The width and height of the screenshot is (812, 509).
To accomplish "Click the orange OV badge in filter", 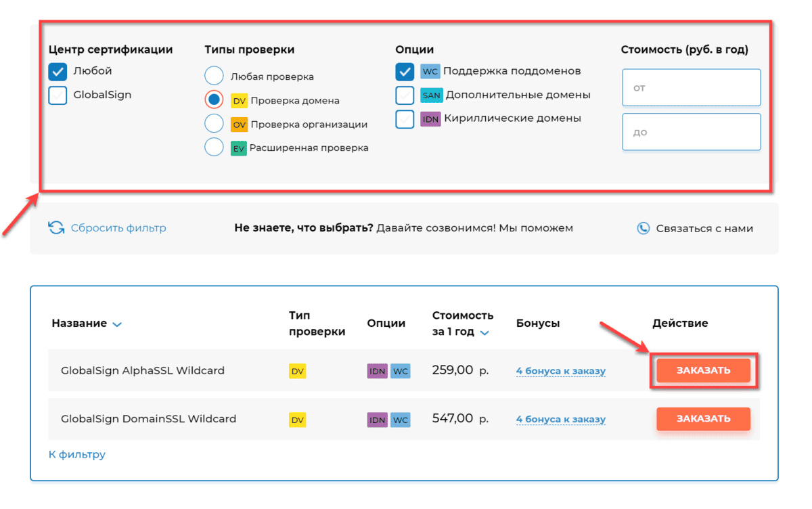I will click(239, 125).
